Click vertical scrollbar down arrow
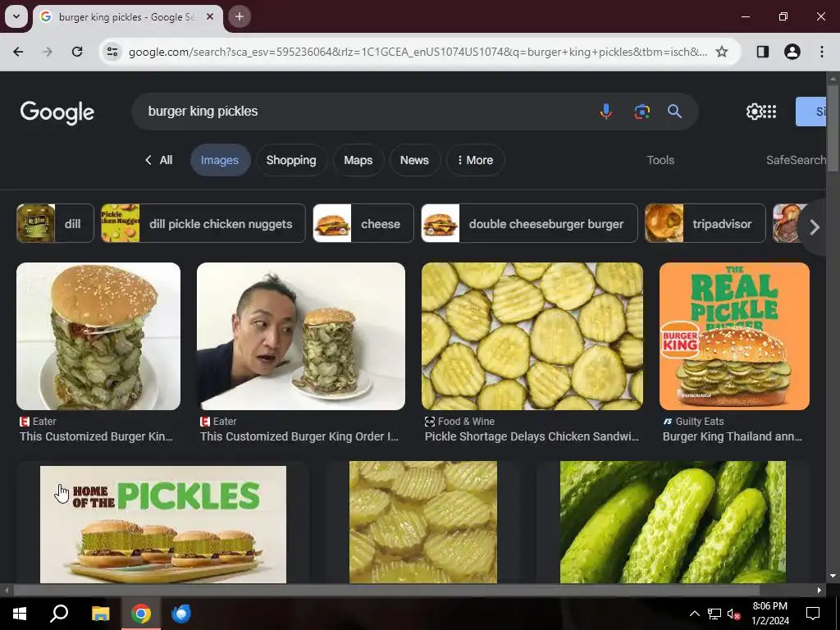The width and height of the screenshot is (840, 630). 833,576
